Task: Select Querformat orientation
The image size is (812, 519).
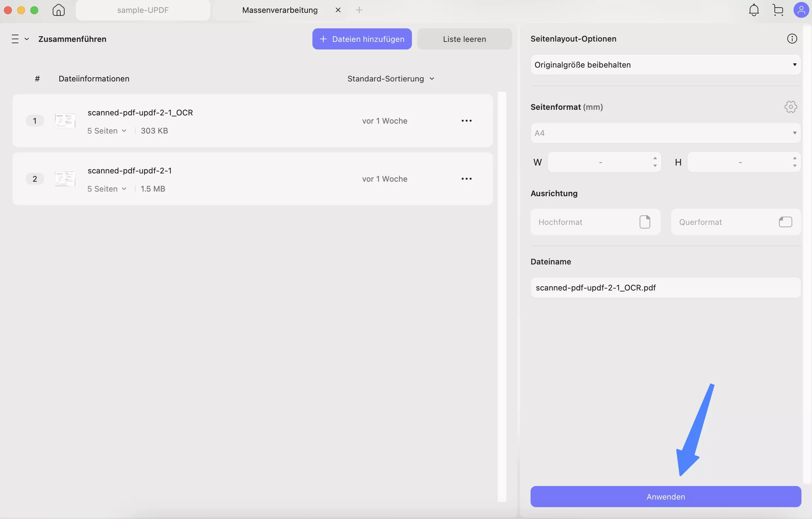Action: [x=736, y=222]
